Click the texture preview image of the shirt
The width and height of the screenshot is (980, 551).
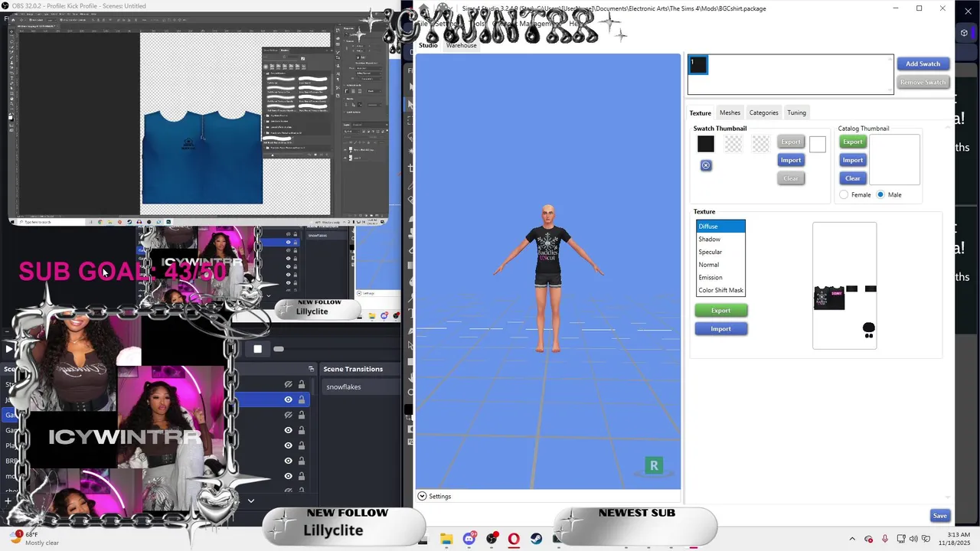click(844, 285)
